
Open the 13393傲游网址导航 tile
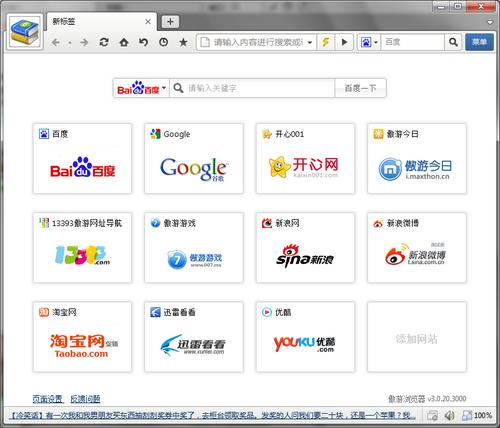coord(82,248)
